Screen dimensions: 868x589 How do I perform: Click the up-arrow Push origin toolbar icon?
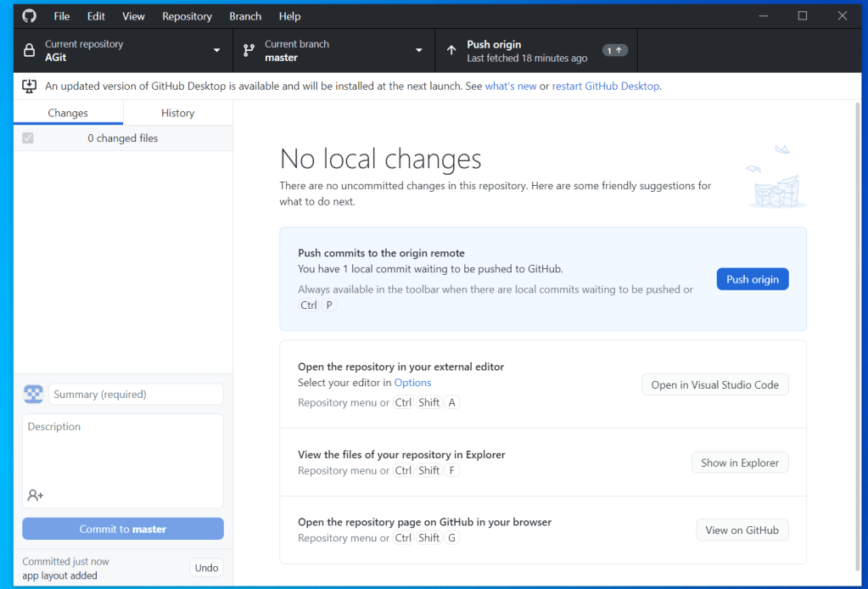point(451,51)
